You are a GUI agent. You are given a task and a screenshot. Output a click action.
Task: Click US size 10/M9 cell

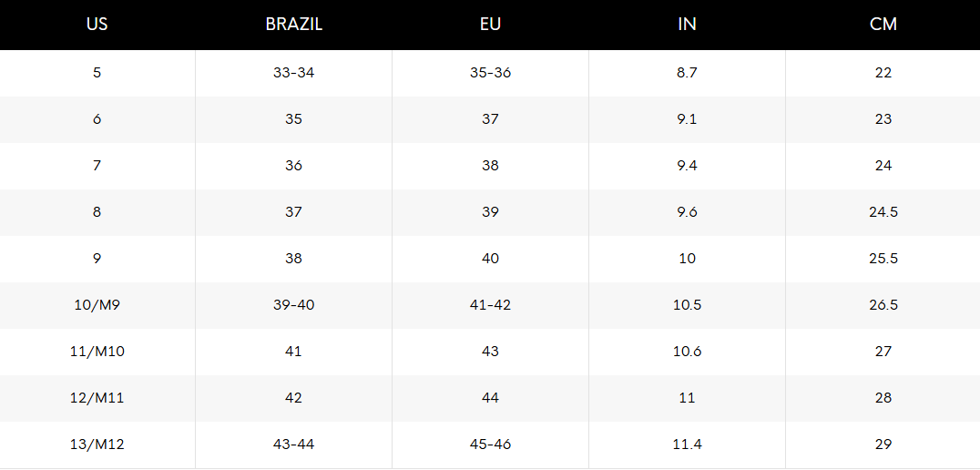[97, 305]
